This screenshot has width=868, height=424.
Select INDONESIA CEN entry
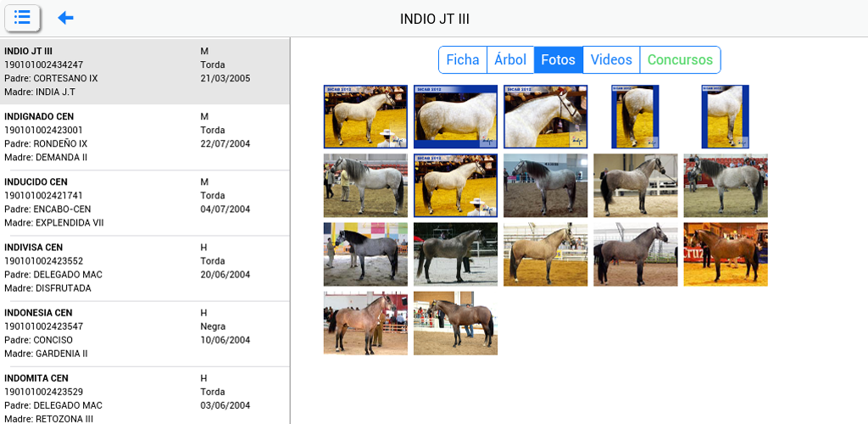(x=144, y=332)
